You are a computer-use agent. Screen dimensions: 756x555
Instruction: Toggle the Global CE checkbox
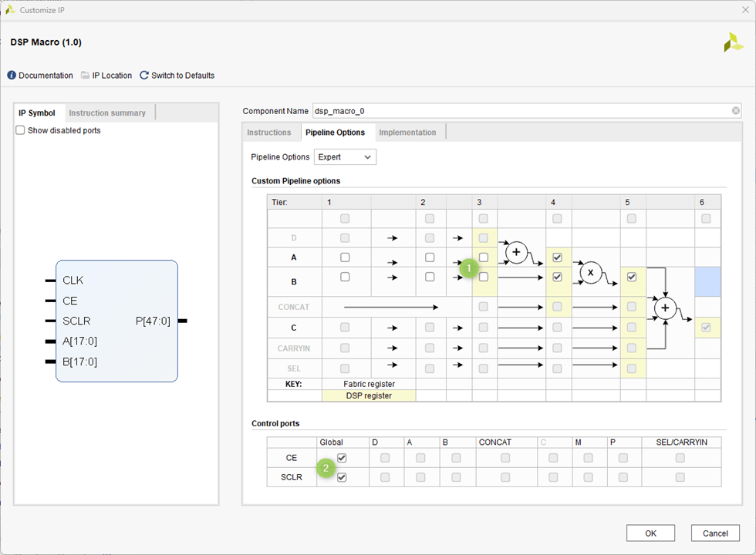[x=342, y=458]
